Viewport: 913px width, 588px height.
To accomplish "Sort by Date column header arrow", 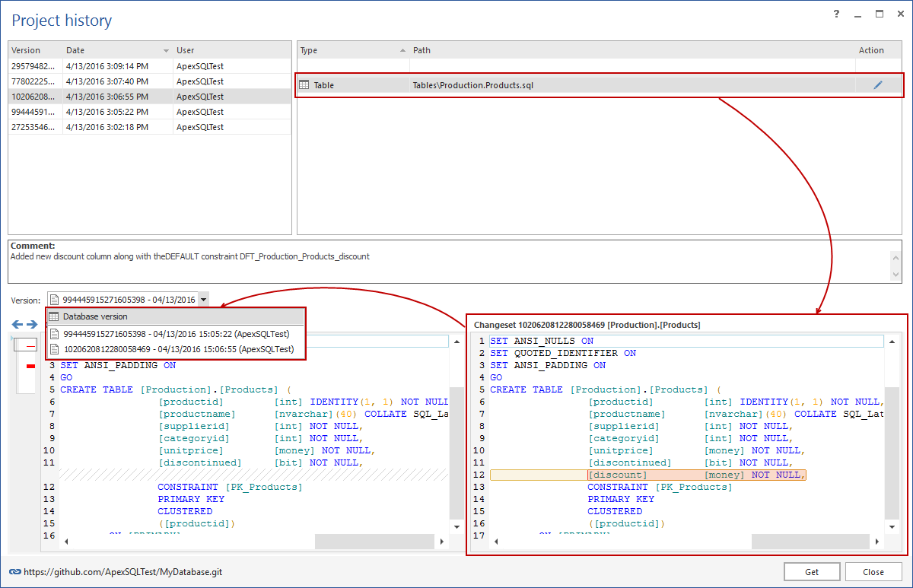I will pos(166,51).
